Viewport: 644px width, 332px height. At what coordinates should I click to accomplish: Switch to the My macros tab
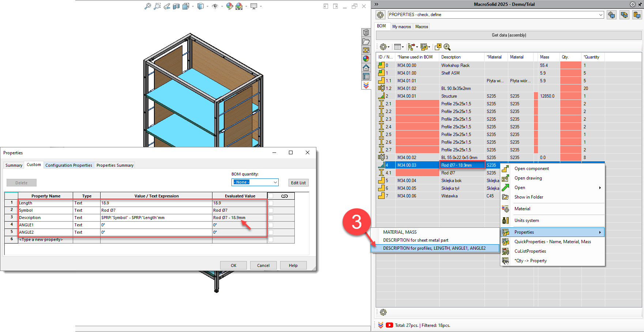tap(402, 27)
